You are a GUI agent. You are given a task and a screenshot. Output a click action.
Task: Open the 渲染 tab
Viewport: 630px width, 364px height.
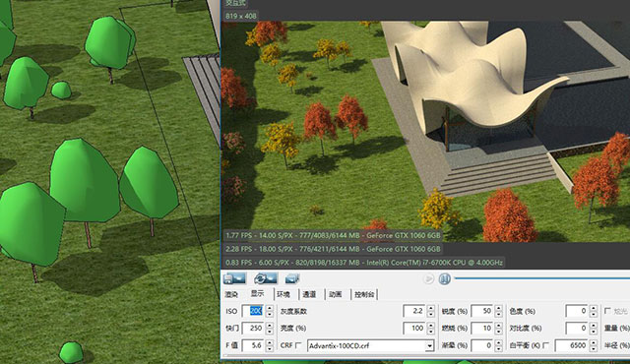231,294
